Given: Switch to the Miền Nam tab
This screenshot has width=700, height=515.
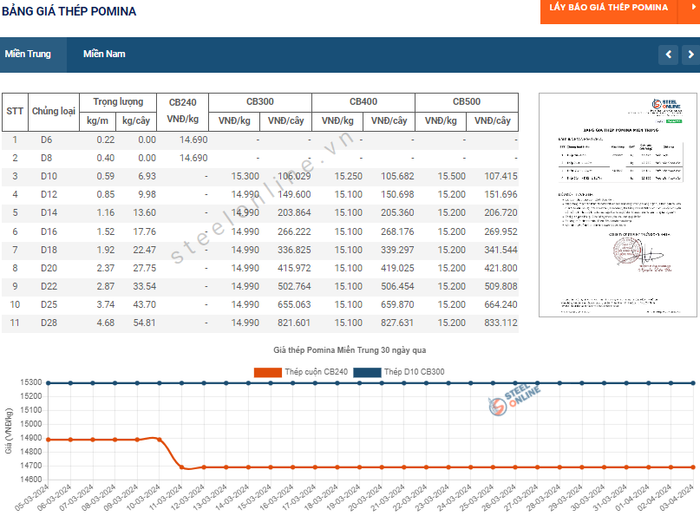Looking at the screenshot, I should [104, 54].
